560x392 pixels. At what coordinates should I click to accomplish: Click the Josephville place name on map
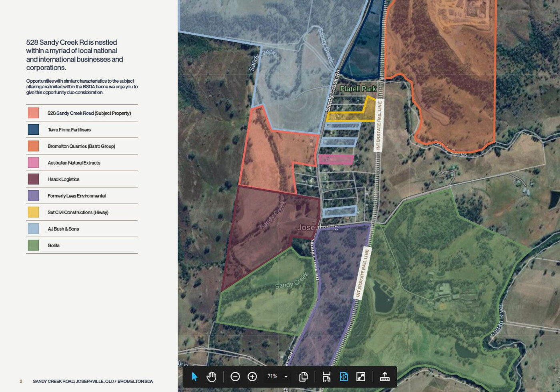coord(317,227)
